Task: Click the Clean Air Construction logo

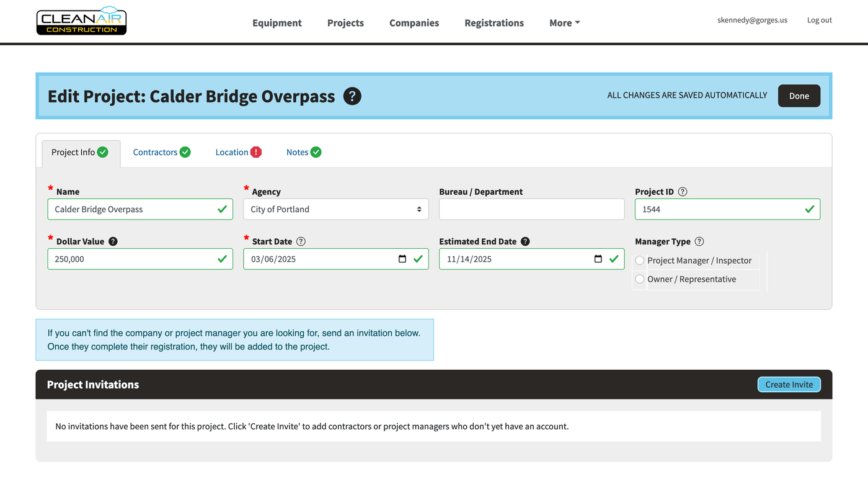Action: (81, 21)
